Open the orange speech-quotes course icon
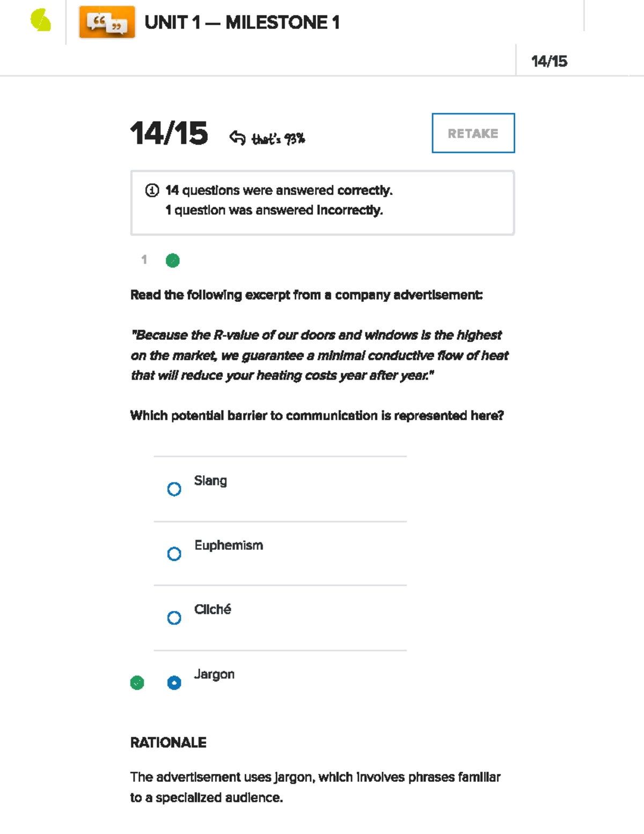Image resolution: width=644 pixels, height=834 pixels. coord(107,22)
